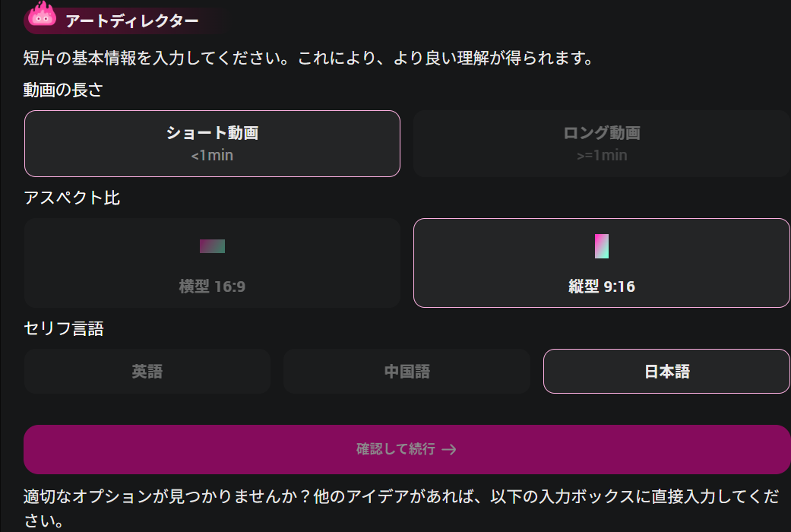
Task: Click the arrow icon on the 確認して続行 button
Action: click(450, 449)
